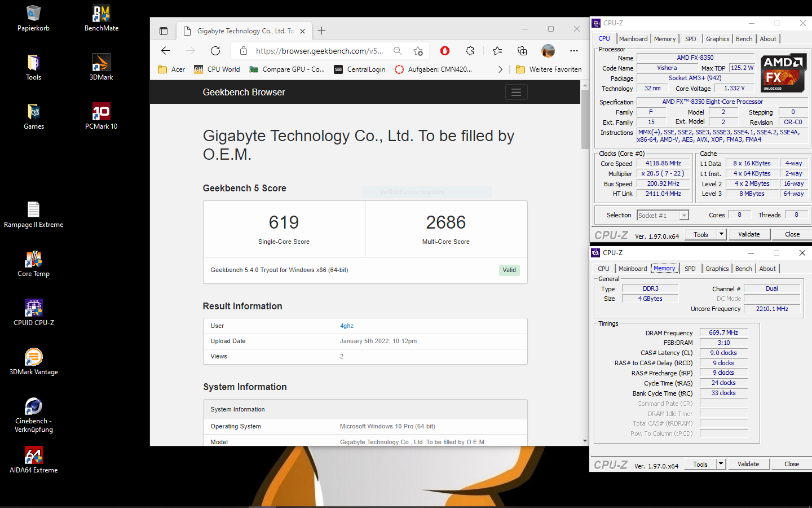Select the 669.7 MHz DRAM frequency value

coord(723,332)
